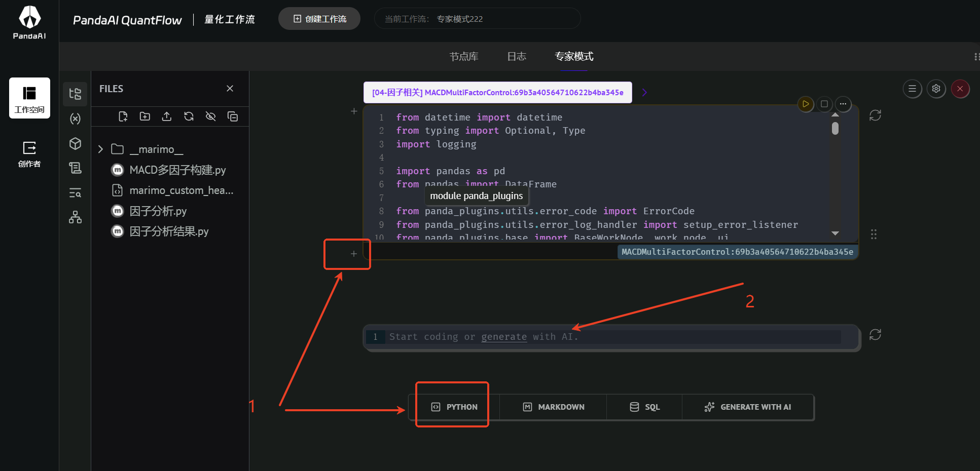Open 因子分析结果.py file
The height and width of the screenshot is (471, 980).
(x=169, y=231)
